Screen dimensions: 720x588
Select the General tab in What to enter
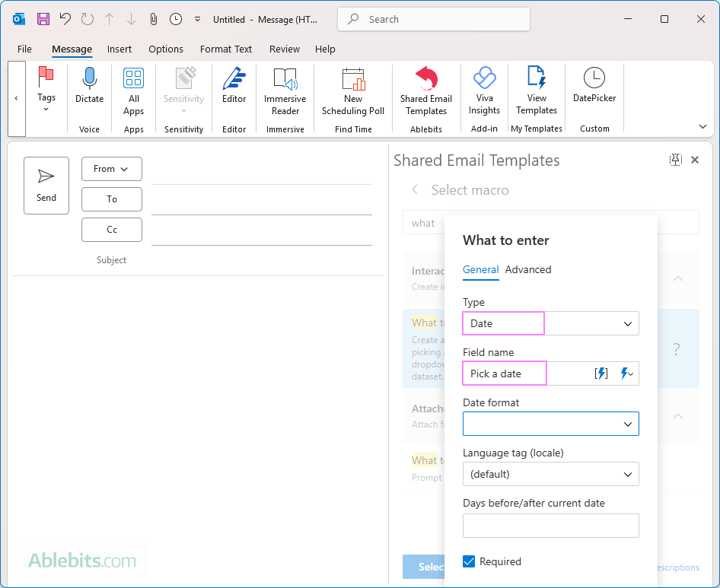(480, 269)
